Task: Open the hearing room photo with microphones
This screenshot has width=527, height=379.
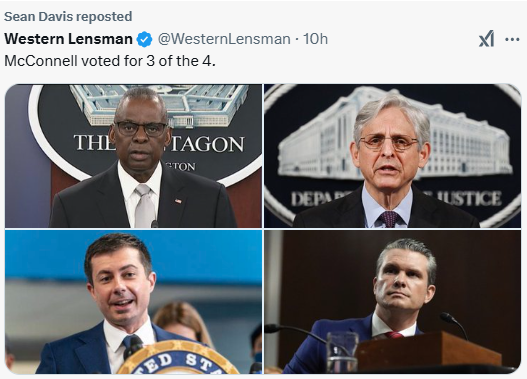Action: point(393,302)
